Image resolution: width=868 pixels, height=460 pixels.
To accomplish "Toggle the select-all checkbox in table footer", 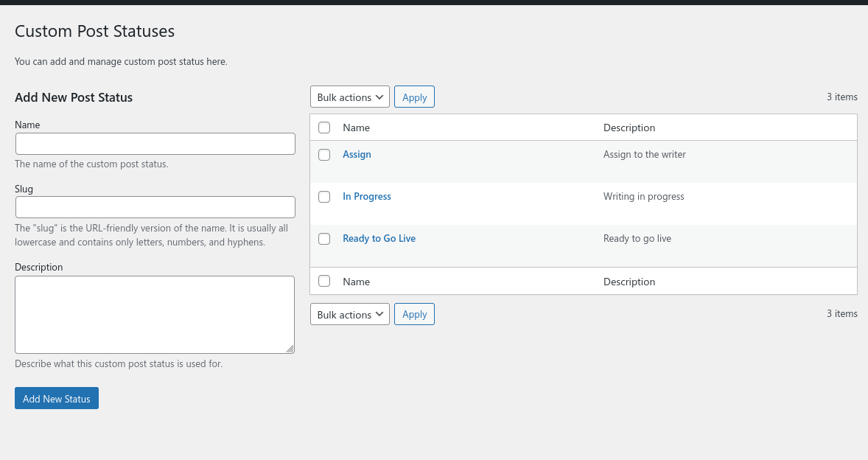I will [324, 282].
